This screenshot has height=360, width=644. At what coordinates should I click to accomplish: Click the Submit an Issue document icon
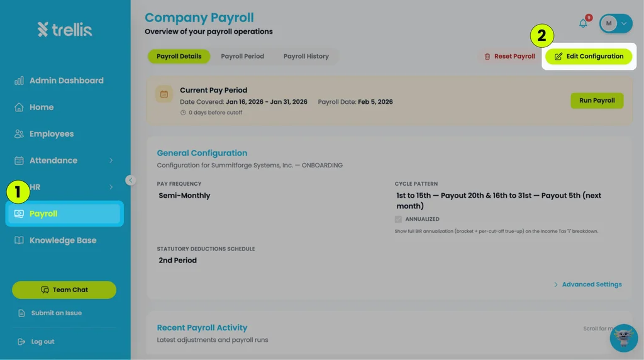coord(21,313)
